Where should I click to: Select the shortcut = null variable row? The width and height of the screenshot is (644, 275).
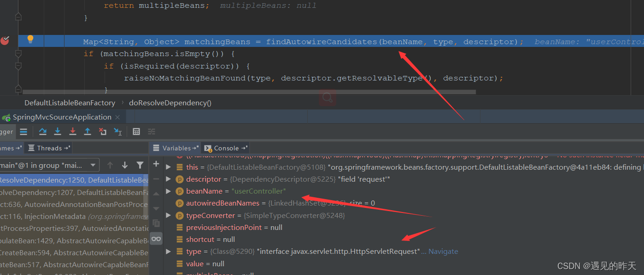(403, 240)
